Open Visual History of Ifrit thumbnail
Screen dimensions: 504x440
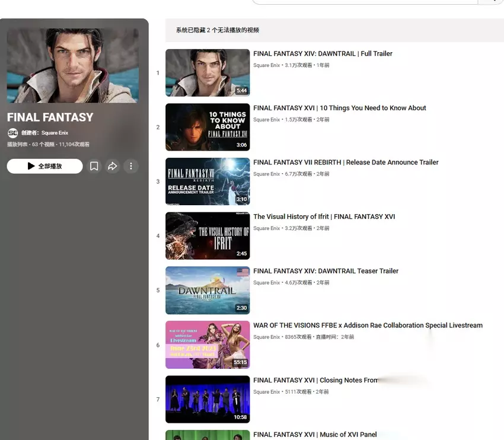(x=208, y=236)
